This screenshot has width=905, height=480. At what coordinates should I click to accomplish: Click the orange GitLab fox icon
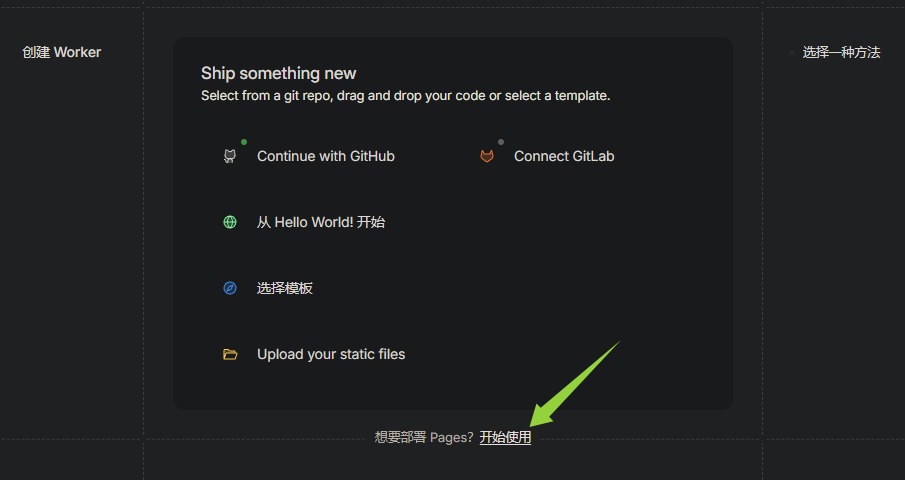tap(487, 156)
